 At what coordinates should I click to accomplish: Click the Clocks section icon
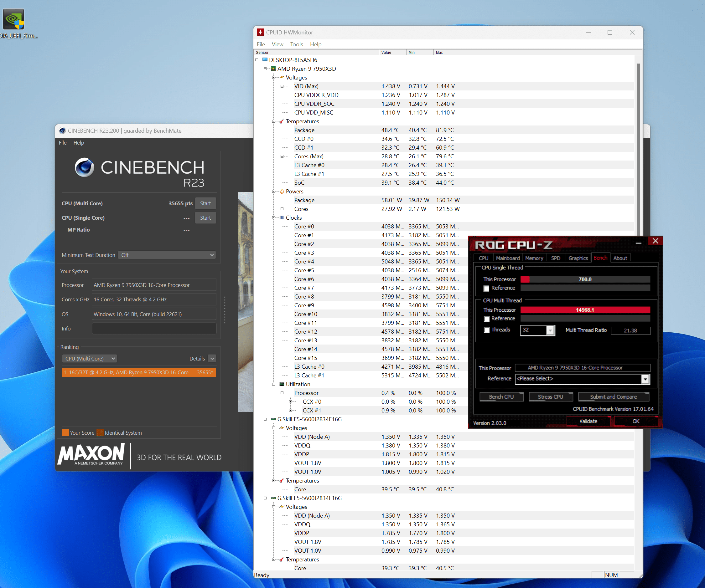282,218
